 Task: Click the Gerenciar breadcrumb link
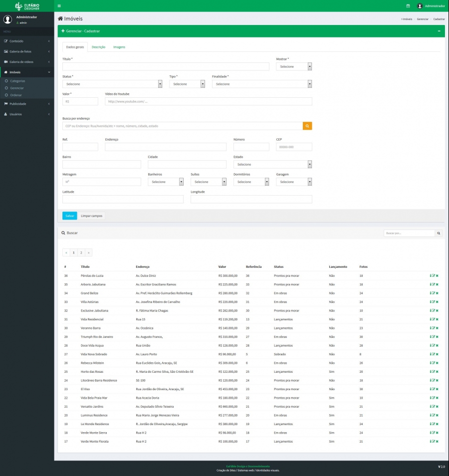pos(422,19)
